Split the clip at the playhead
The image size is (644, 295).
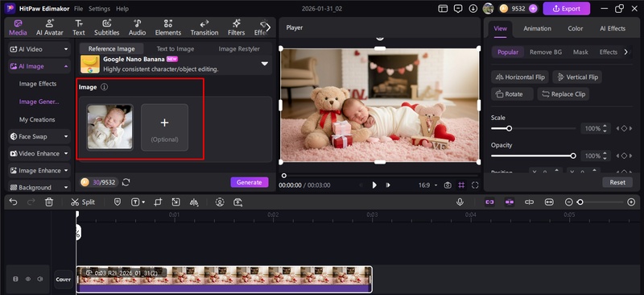(x=83, y=202)
